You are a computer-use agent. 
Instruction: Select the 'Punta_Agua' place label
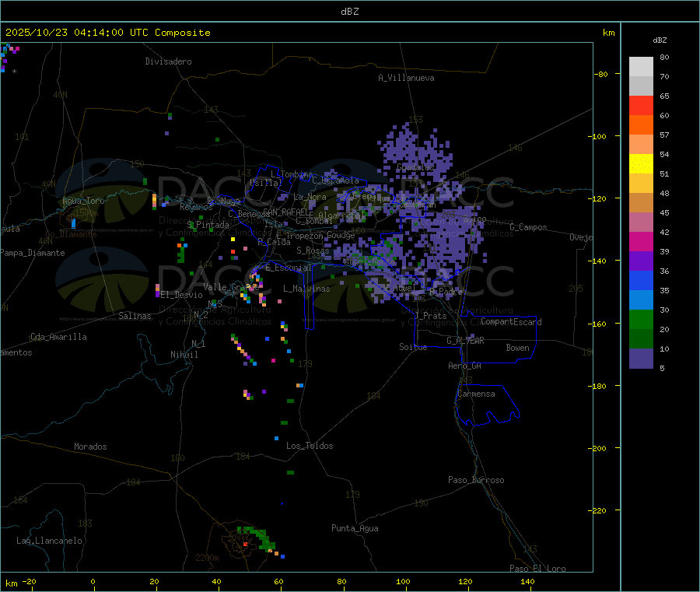pyautogui.click(x=355, y=528)
